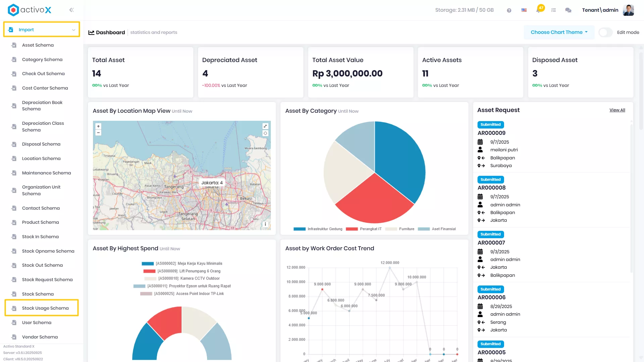Click the Asset Schema import icon
Screen dimensions: 644x362
coord(14,45)
